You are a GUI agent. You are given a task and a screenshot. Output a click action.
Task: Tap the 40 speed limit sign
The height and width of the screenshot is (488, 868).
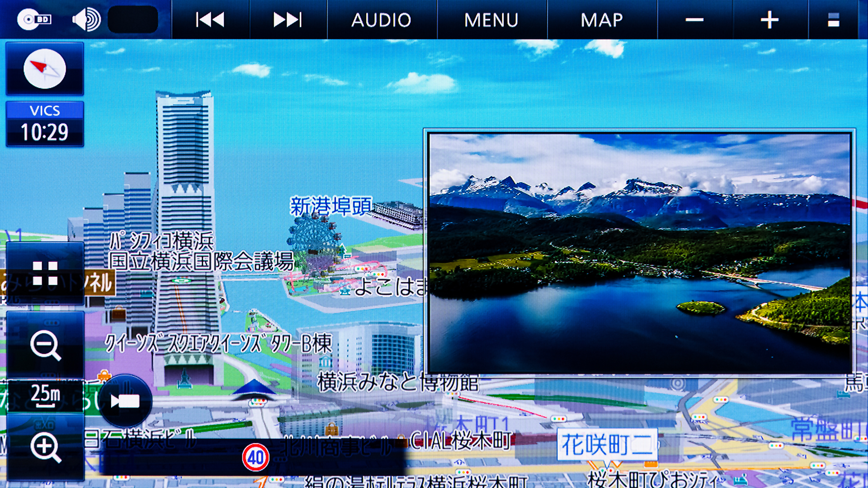255,457
